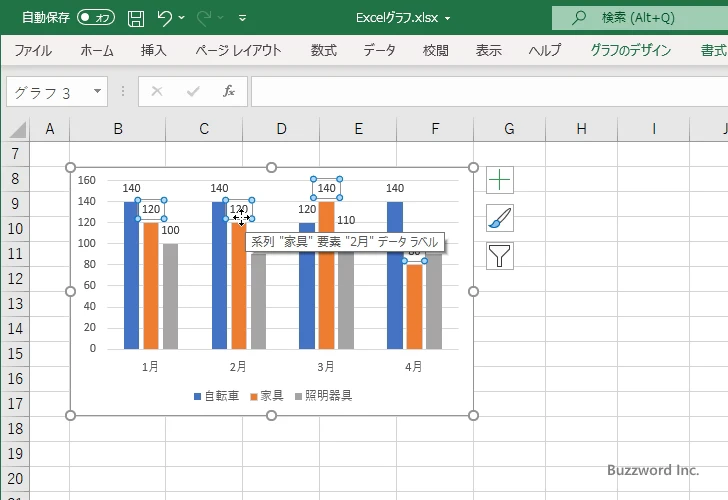Click the Chart Elements plus button

tap(500, 180)
